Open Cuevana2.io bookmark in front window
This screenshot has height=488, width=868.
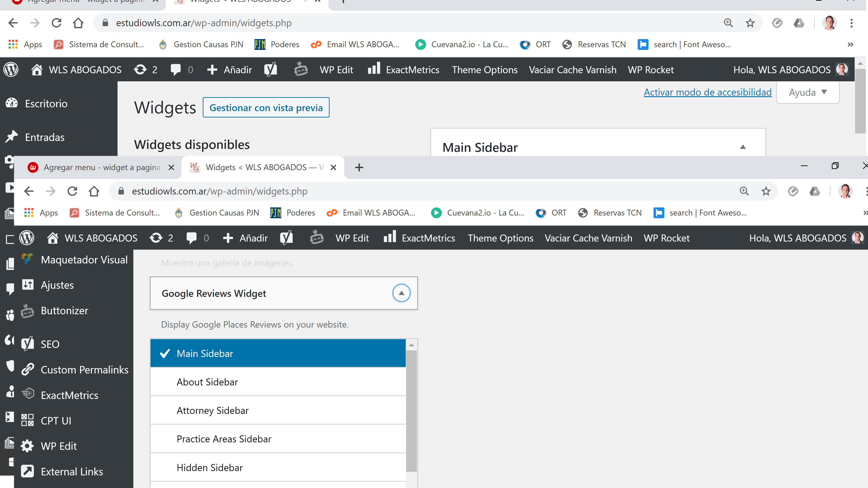point(478,213)
